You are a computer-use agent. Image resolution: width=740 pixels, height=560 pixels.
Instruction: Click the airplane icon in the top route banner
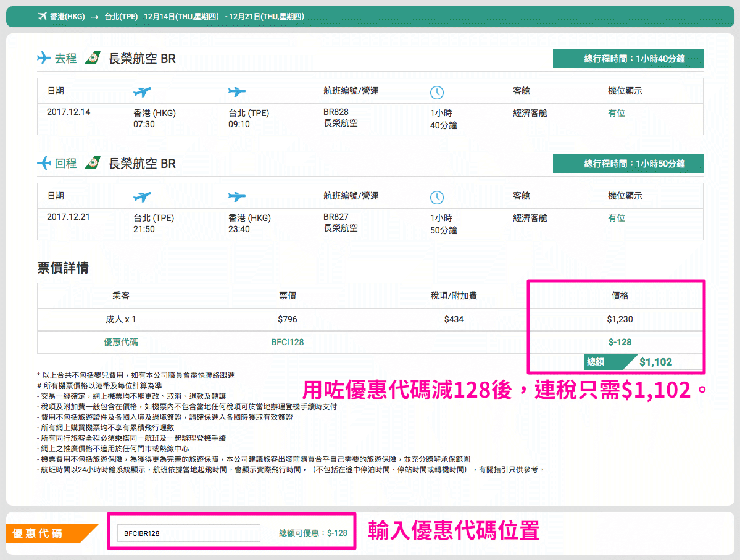click(x=43, y=17)
